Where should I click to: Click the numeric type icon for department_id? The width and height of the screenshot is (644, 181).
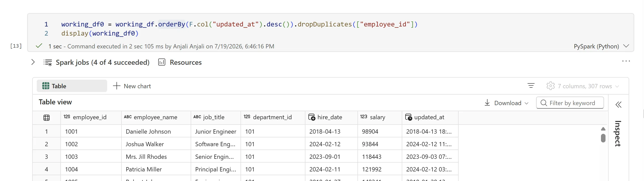point(247,117)
